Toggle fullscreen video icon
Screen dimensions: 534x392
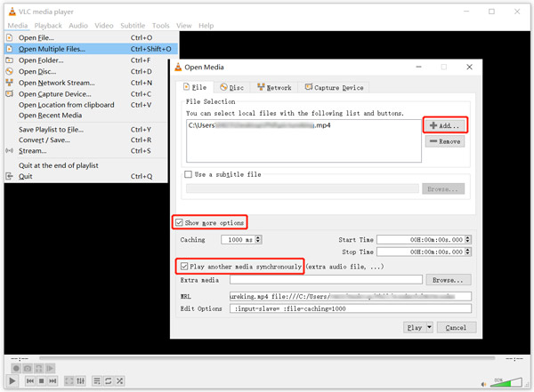click(69, 380)
